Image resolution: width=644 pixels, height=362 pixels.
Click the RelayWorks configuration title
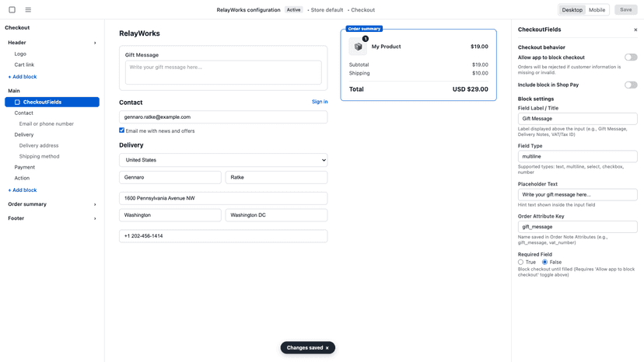(248, 10)
